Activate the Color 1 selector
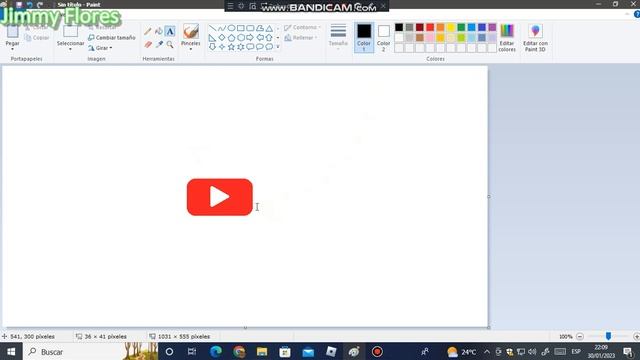Screen dimensions: 640x360 coord(364,38)
